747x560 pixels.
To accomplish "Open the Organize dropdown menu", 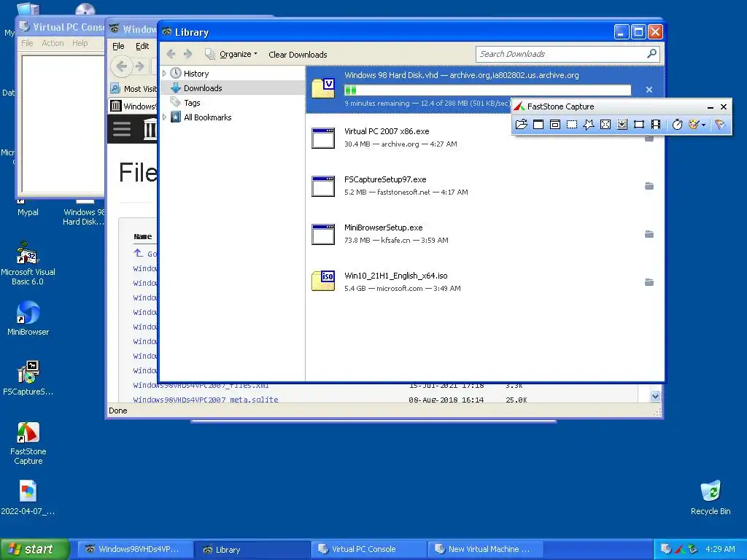I will (231, 54).
